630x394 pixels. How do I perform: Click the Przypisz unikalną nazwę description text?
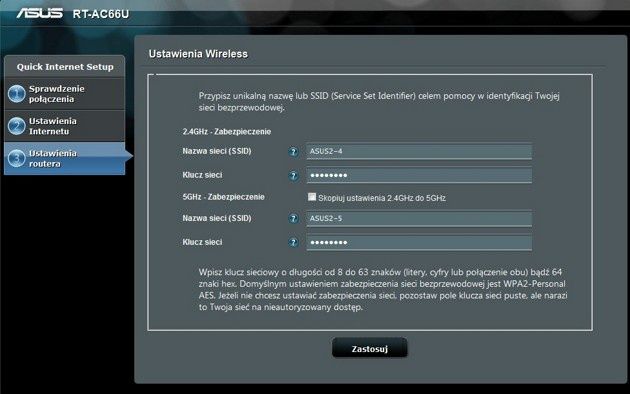click(x=379, y=102)
